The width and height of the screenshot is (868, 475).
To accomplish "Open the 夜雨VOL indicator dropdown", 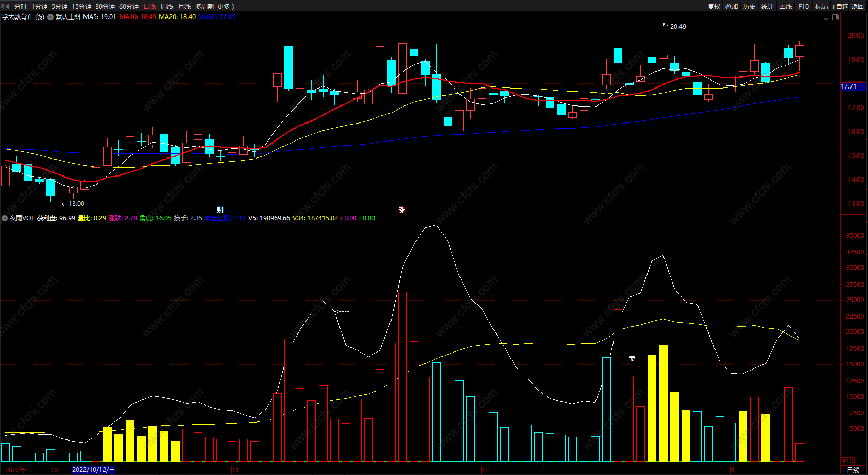I will pyautogui.click(x=5, y=218).
